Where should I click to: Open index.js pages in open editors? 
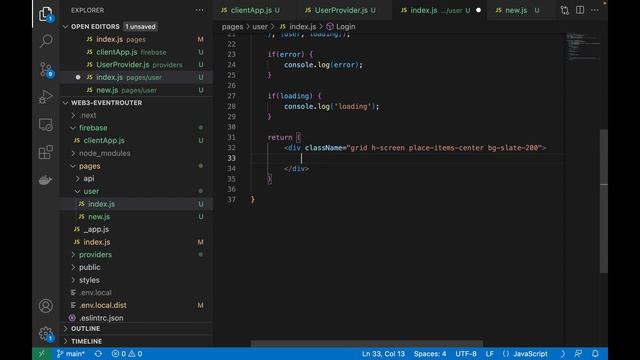[137, 40]
